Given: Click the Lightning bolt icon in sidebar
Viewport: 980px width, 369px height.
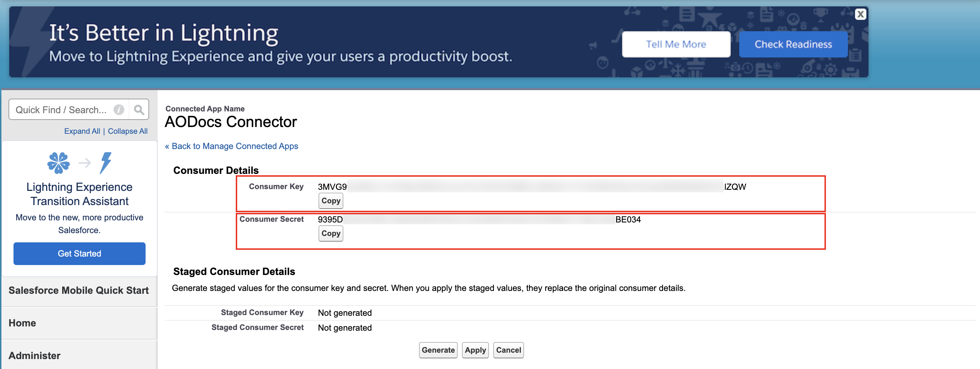Looking at the screenshot, I should point(105,163).
